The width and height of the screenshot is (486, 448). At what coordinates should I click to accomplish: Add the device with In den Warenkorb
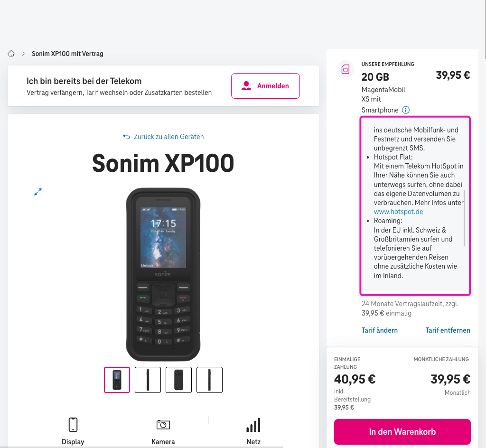pos(402,432)
